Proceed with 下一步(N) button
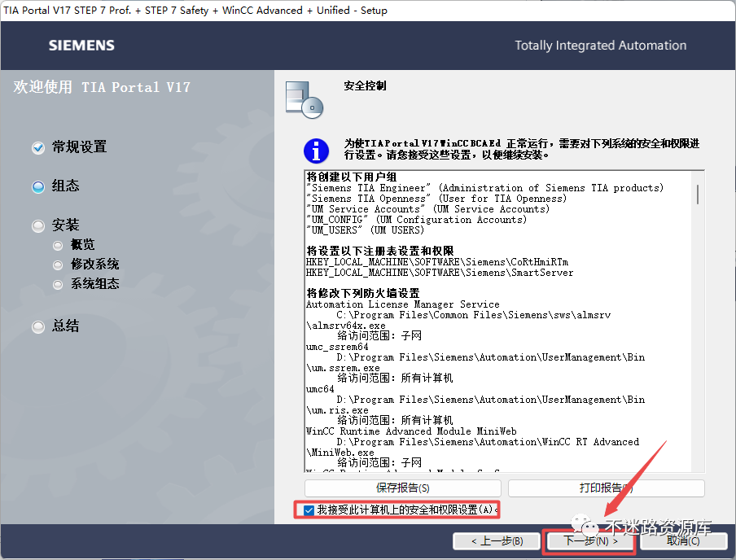 [590, 541]
